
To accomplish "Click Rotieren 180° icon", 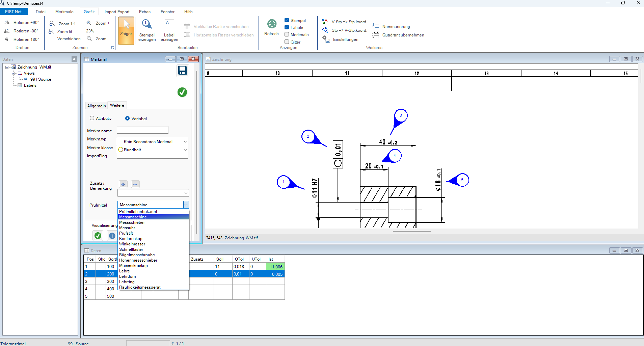I will click(7, 39).
